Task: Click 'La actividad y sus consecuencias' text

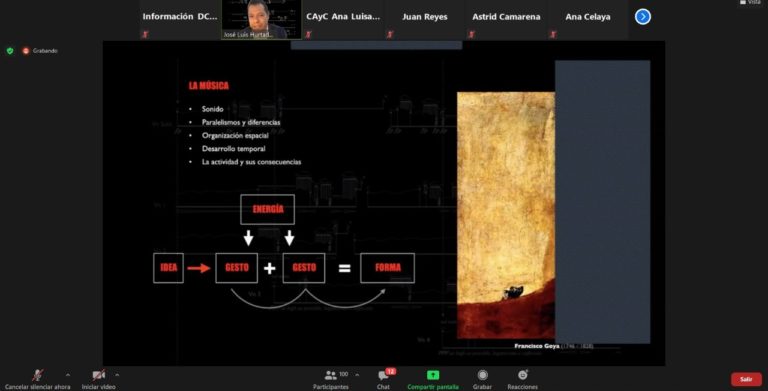Action: point(251,162)
